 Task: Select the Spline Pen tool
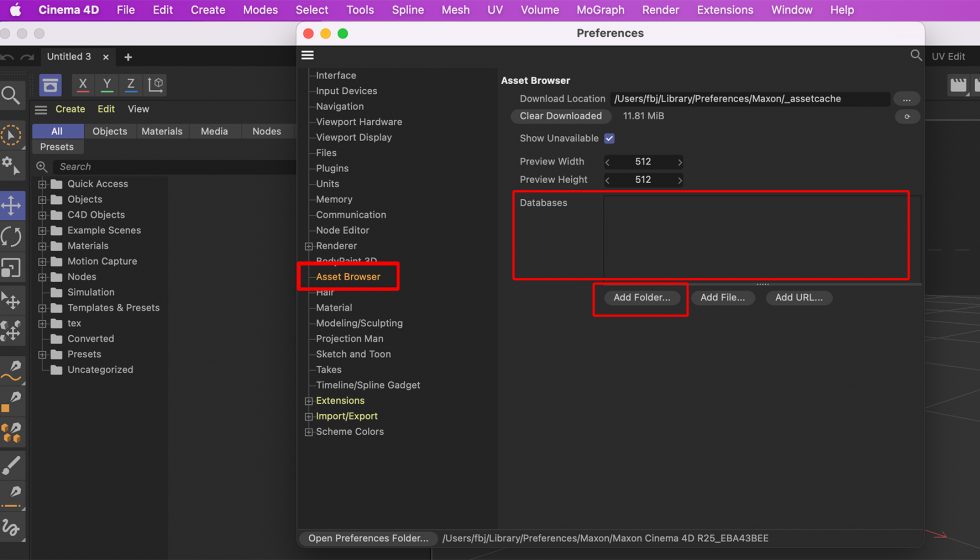pyautogui.click(x=11, y=370)
